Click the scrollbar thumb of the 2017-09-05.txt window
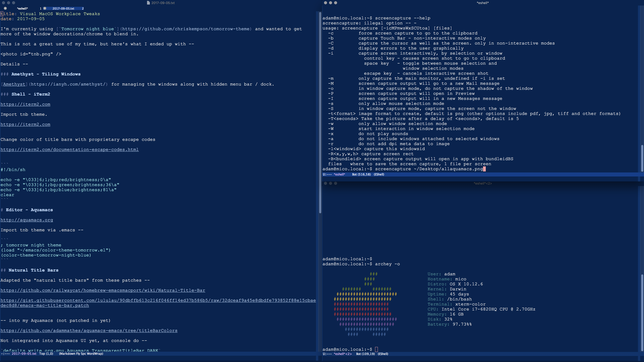644x362 pixels. tap(320, 112)
